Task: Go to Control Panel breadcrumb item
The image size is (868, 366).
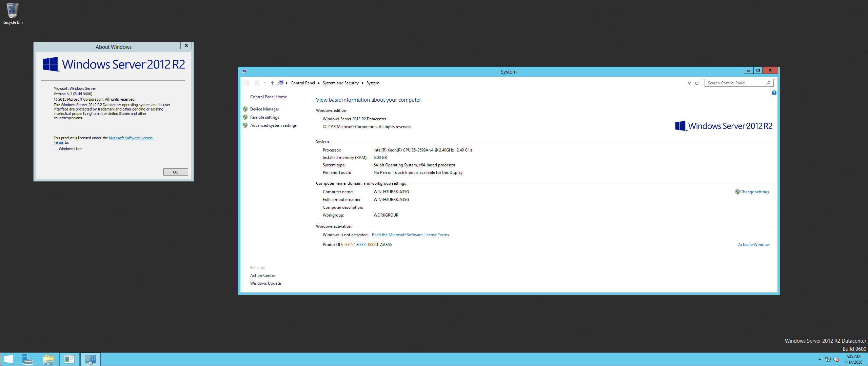Action: 302,83
